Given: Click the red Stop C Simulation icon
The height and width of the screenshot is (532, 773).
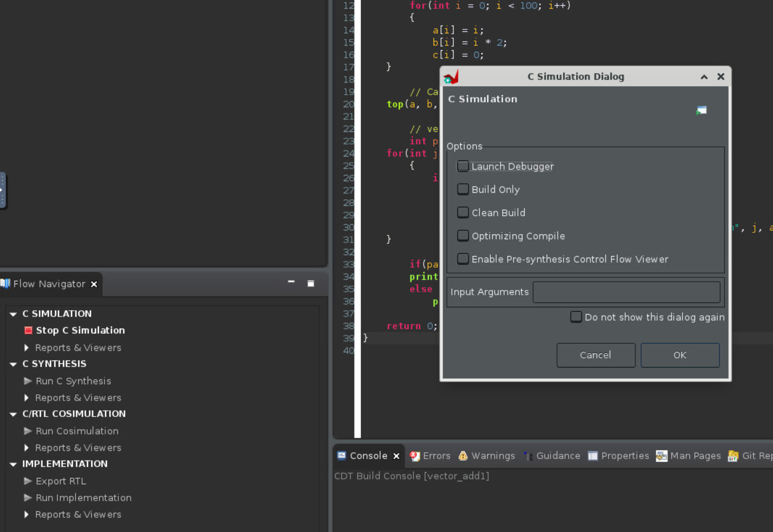Looking at the screenshot, I should click(29, 330).
